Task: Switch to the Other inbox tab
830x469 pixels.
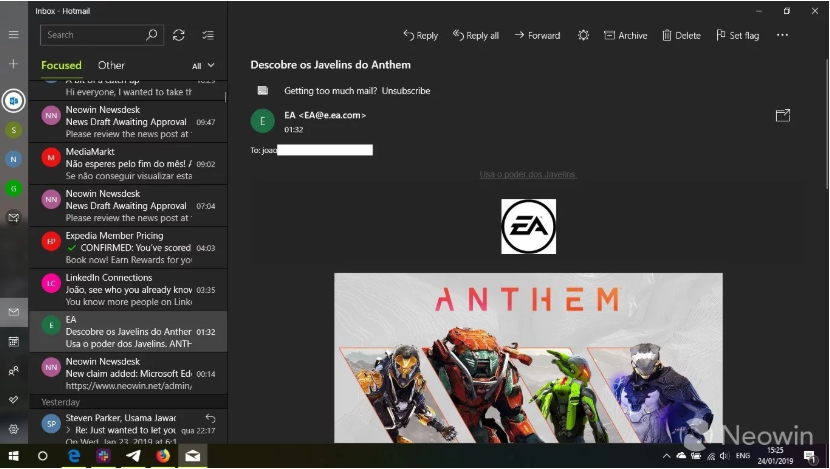Action: [111, 66]
